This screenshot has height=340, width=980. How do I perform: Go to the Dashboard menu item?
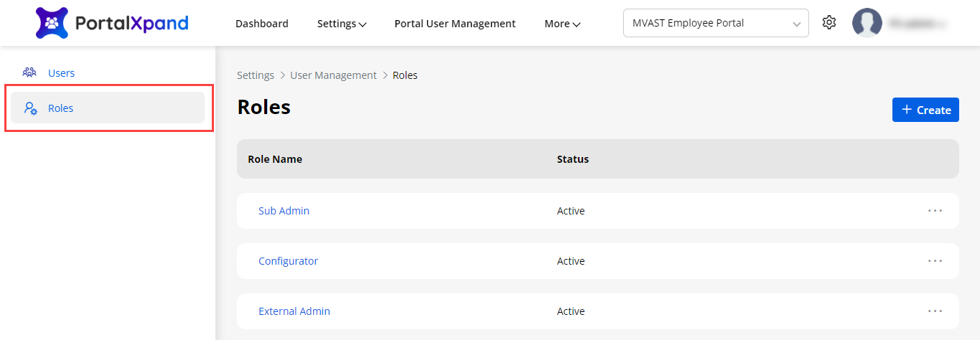pyautogui.click(x=262, y=24)
